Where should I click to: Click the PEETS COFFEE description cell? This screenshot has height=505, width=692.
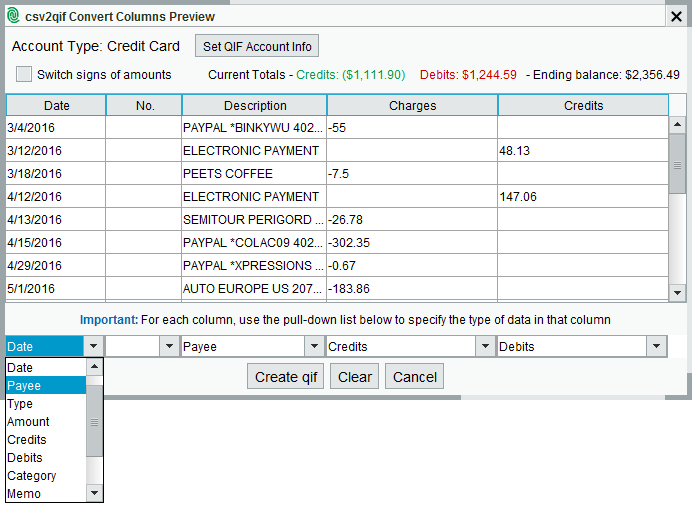click(254, 173)
